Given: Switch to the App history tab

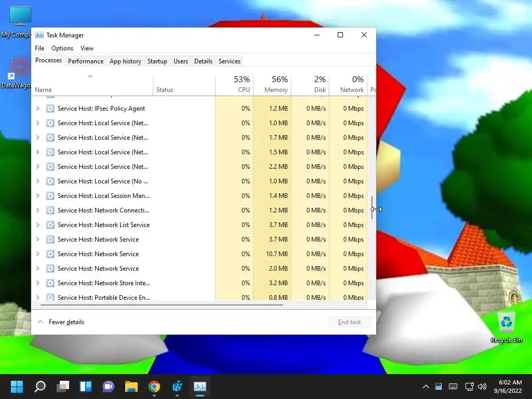Looking at the screenshot, I should (125, 61).
